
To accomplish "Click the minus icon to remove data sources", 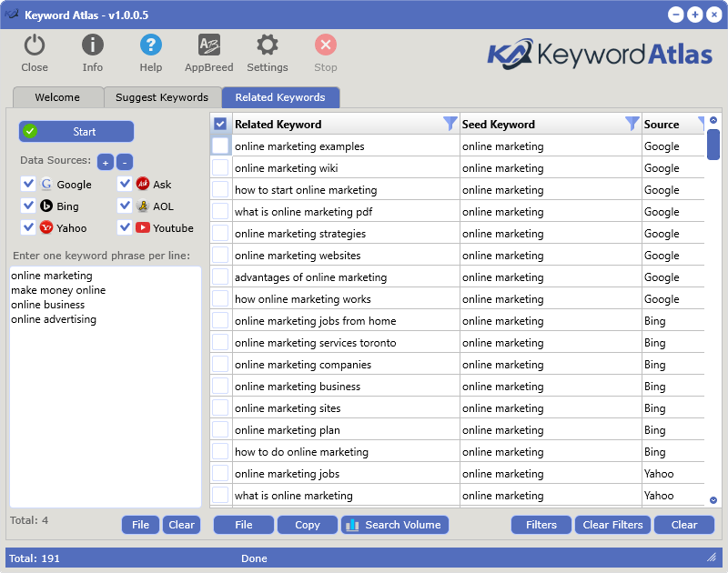I will click(125, 162).
